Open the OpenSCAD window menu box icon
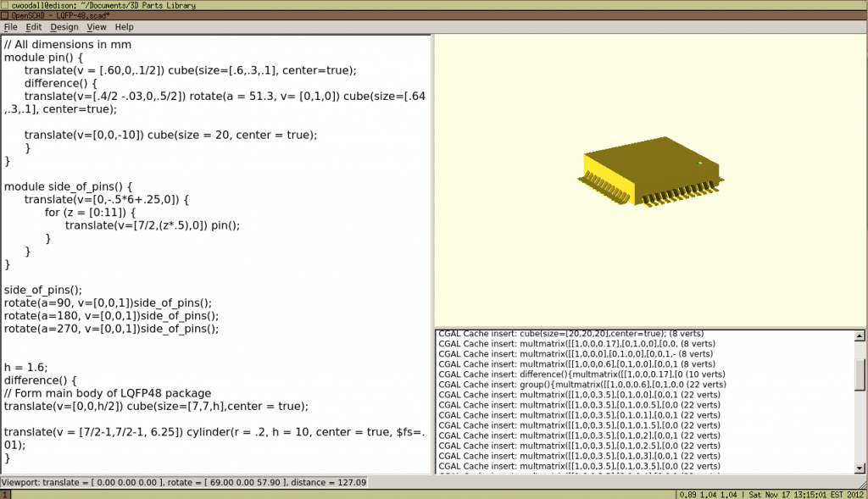868x499 pixels. tap(7, 15)
